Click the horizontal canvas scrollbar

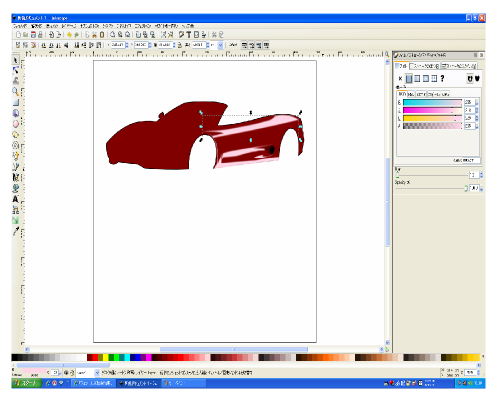click(x=233, y=349)
